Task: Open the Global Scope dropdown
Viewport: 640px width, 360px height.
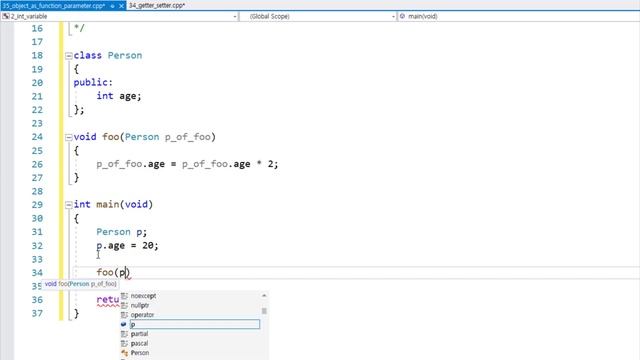Action: pos(393,16)
